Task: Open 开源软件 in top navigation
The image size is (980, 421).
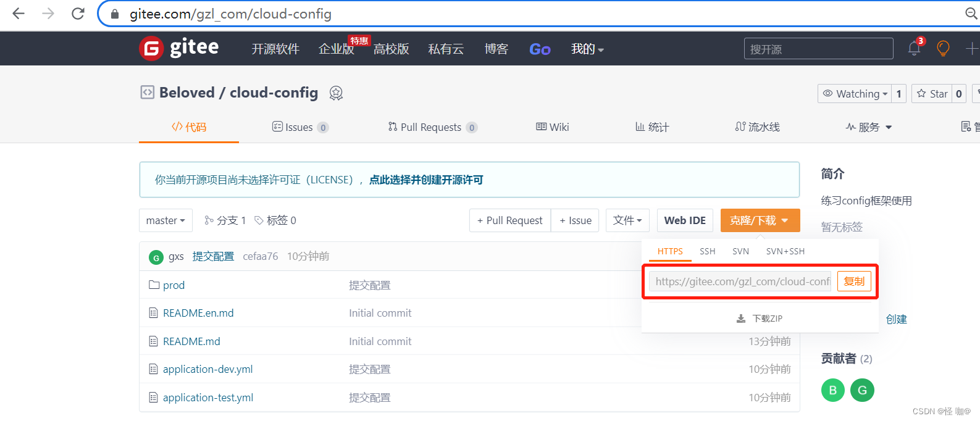Action: [275, 49]
